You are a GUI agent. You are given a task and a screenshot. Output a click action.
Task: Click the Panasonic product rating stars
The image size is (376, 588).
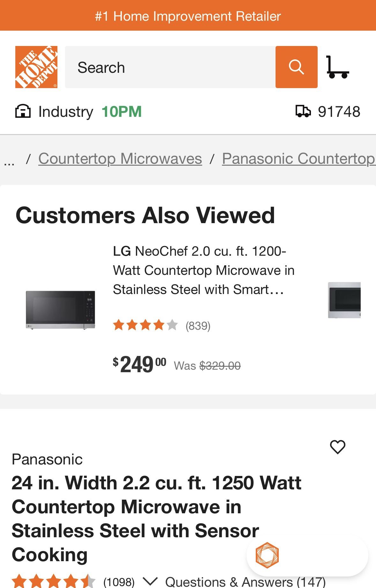click(x=53, y=581)
